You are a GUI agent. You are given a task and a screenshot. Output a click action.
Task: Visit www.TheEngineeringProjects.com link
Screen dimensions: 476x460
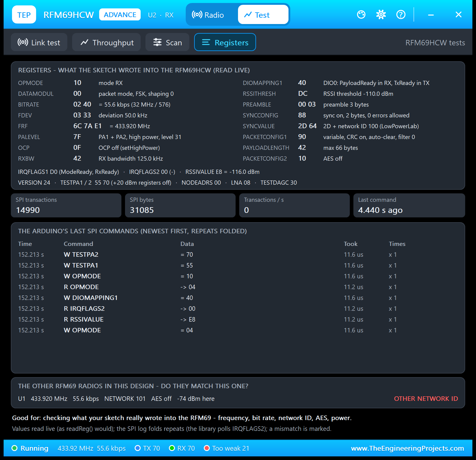(x=407, y=448)
